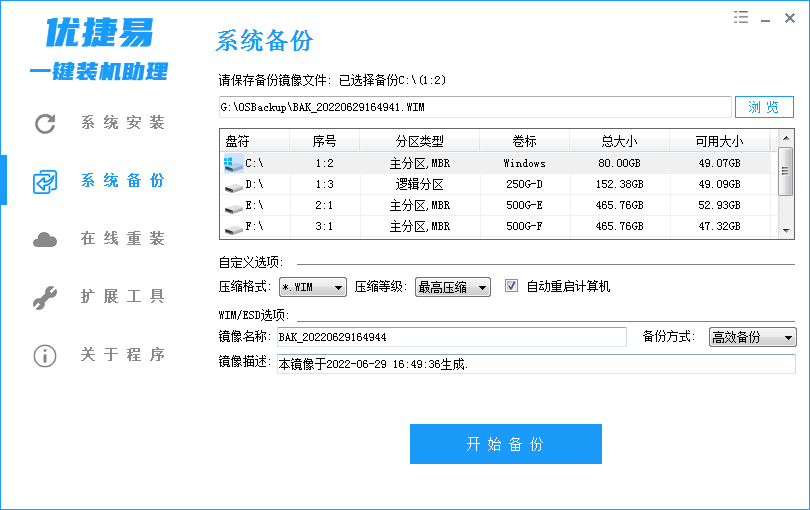Click the 在线重装 cloud icon
Screen dimensions: 810x510
45,240
